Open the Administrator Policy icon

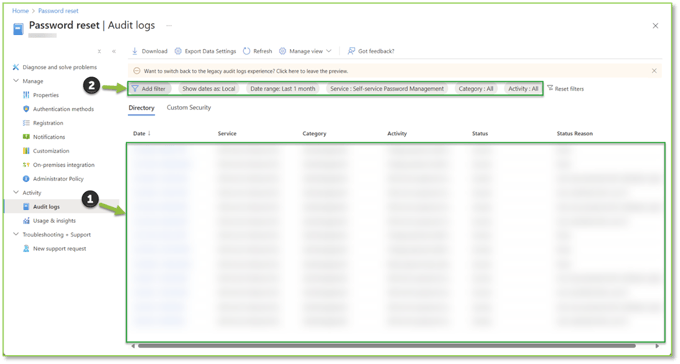pos(26,179)
